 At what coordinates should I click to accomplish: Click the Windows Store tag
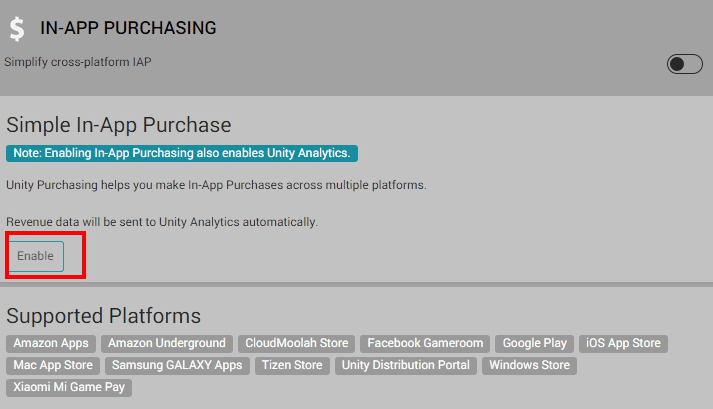click(528, 365)
